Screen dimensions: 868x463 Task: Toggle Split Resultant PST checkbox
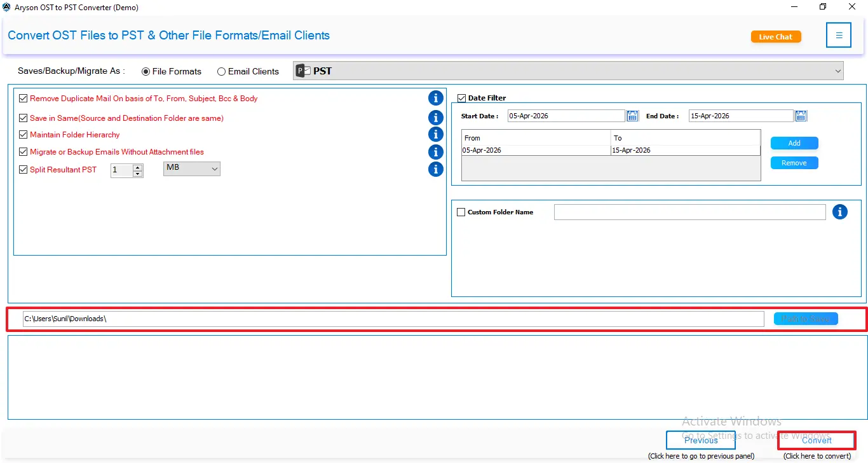(24, 170)
